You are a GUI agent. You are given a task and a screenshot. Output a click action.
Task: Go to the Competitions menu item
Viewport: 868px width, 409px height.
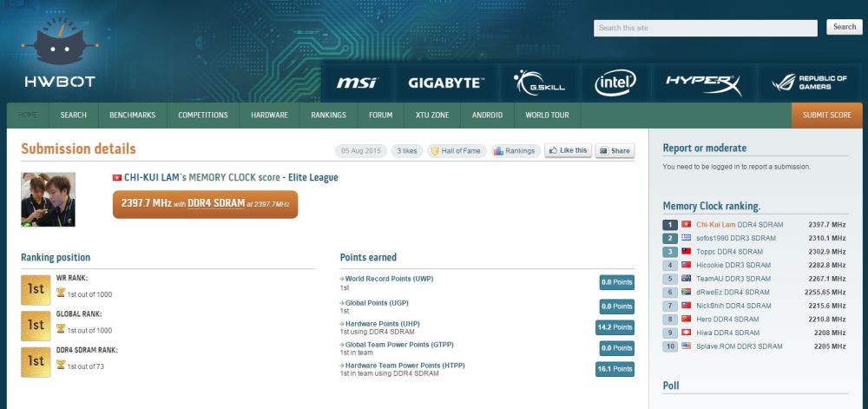tap(203, 115)
